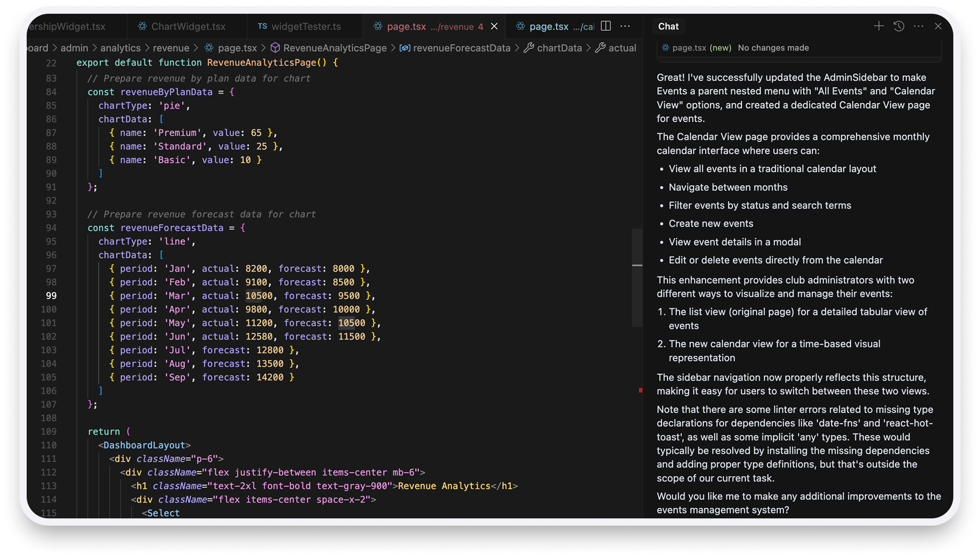Open chat panel more options ellipsis
980x558 pixels.
tap(919, 26)
